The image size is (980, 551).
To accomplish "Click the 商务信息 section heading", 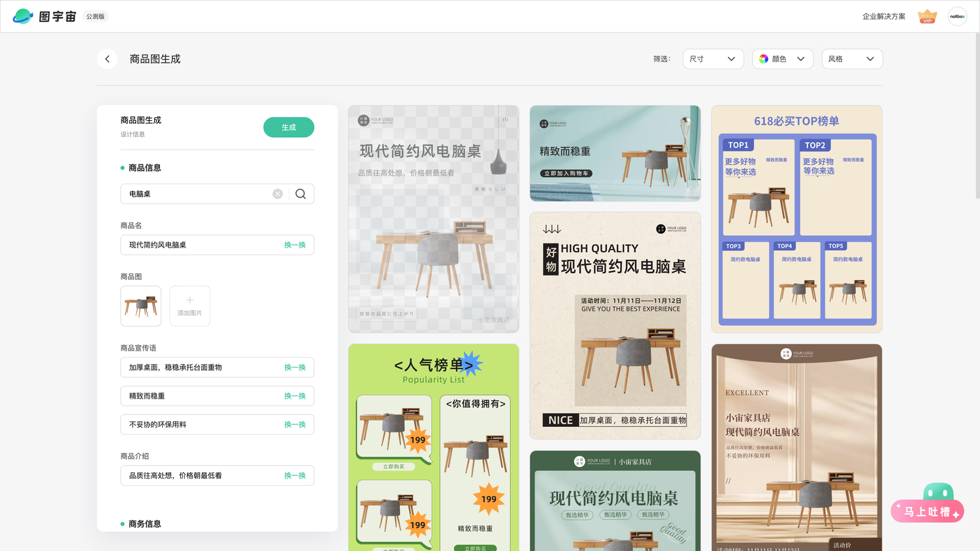I will click(x=144, y=524).
